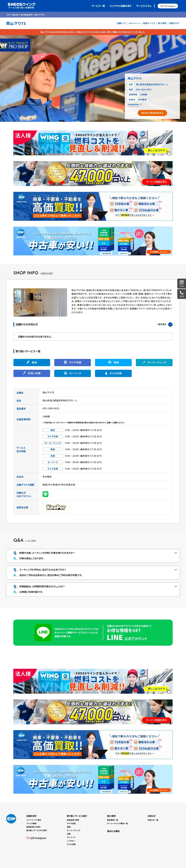This screenshot has height=868, width=186.
Task: Click the 都道府県から探す footer link
Action: [33, 827]
